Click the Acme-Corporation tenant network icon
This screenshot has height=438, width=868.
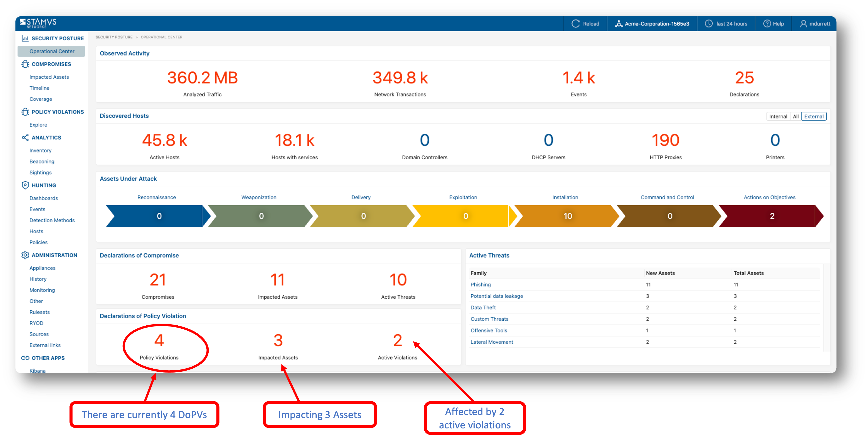click(619, 24)
